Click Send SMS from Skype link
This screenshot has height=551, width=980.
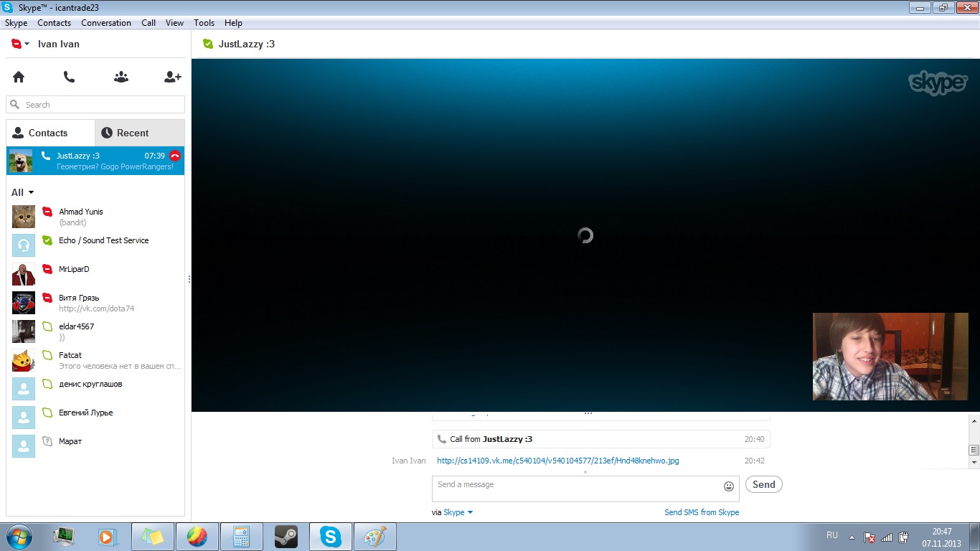click(702, 512)
